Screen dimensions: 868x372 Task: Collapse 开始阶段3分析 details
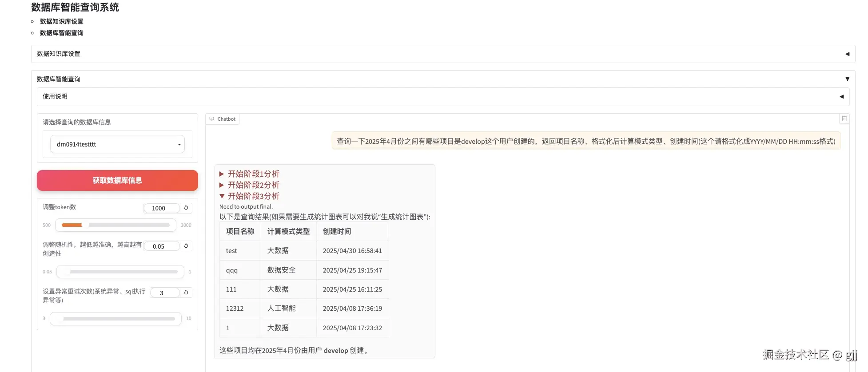250,196
